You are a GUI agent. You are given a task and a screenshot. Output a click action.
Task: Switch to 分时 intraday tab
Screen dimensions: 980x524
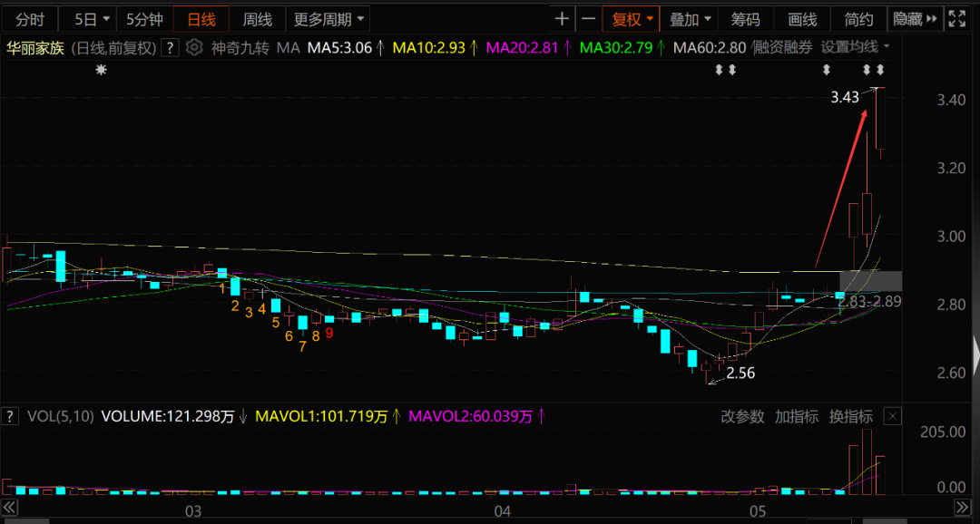click(30, 19)
